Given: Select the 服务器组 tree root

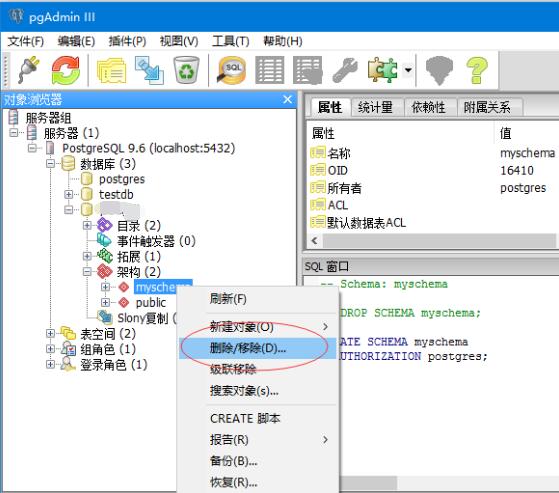Looking at the screenshot, I should 48,118.
